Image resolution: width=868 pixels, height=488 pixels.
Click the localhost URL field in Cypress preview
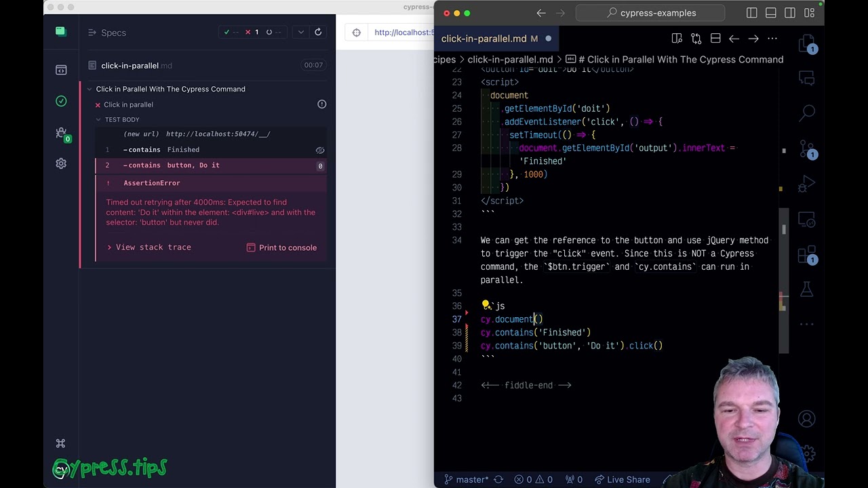point(403,32)
